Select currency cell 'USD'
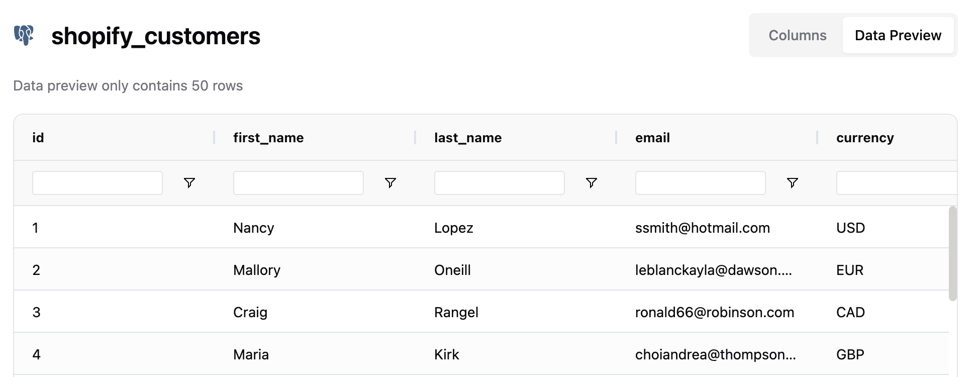Viewport: 980px width, 377px height. point(850,228)
